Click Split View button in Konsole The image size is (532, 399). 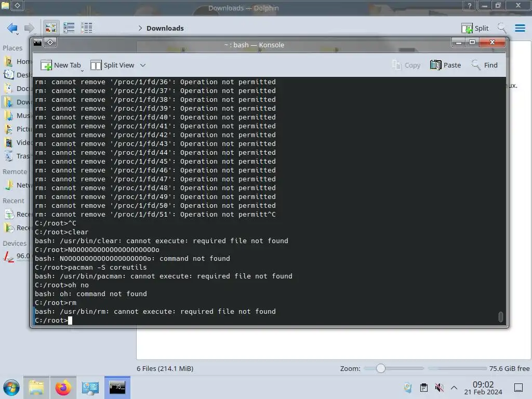pos(113,65)
